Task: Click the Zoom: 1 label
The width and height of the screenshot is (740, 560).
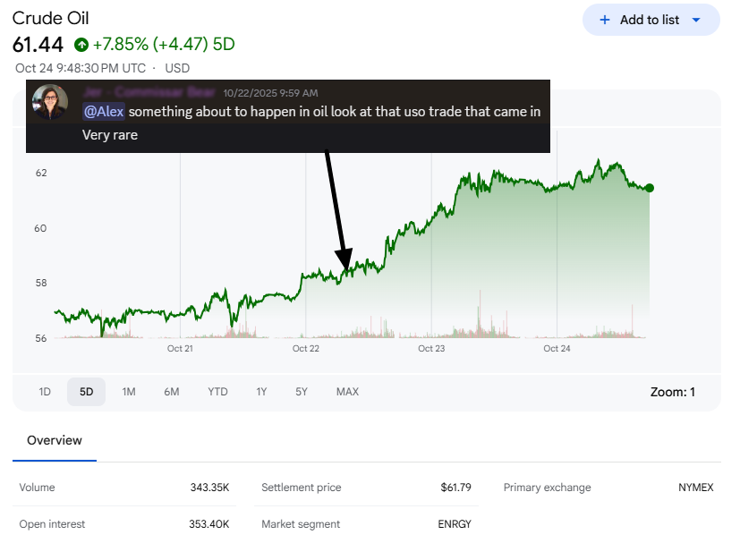Action: point(672,392)
